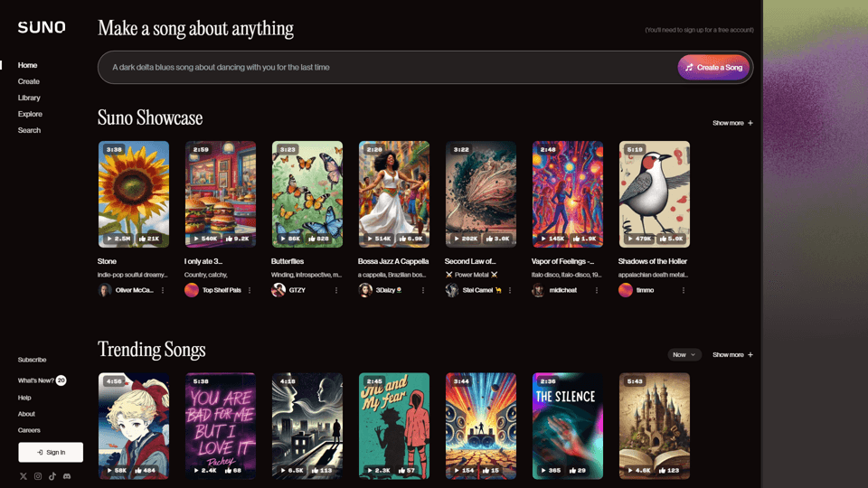Open the Me and My Fear cover
The image size is (868, 488).
pyautogui.click(x=394, y=426)
